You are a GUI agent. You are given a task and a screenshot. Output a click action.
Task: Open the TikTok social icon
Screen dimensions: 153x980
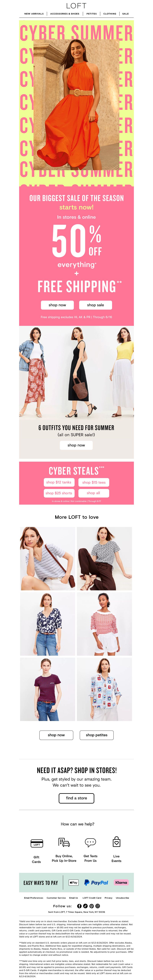(85, 906)
